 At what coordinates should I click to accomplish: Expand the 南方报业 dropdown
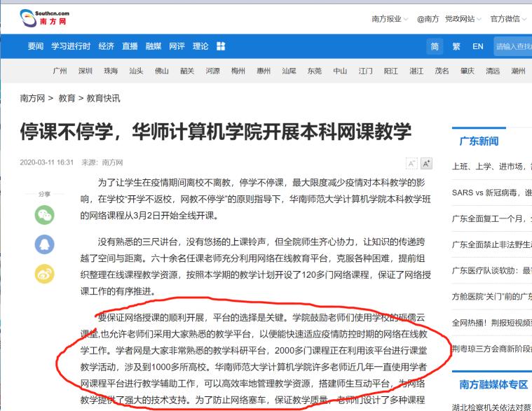pos(389,19)
